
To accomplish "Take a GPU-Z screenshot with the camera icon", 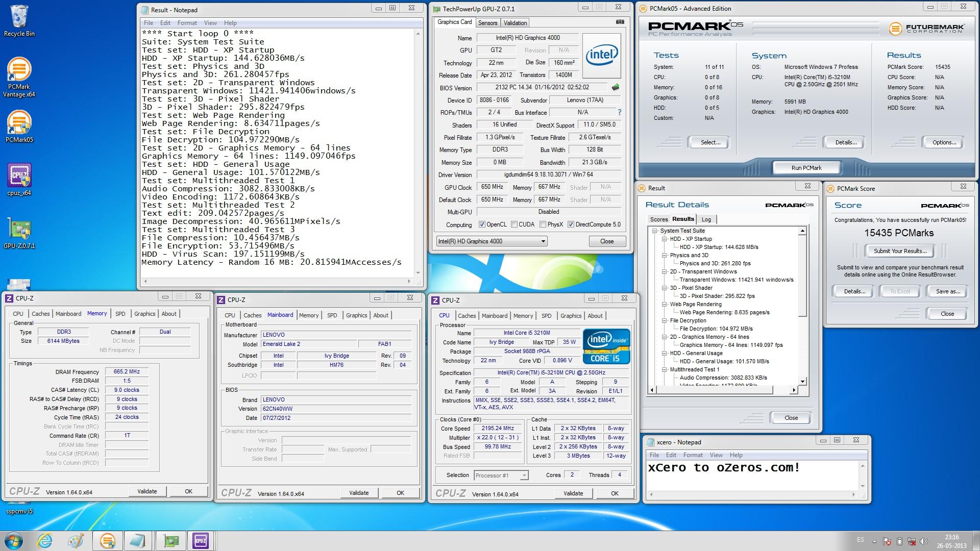I will pyautogui.click(x=620, y=22).
